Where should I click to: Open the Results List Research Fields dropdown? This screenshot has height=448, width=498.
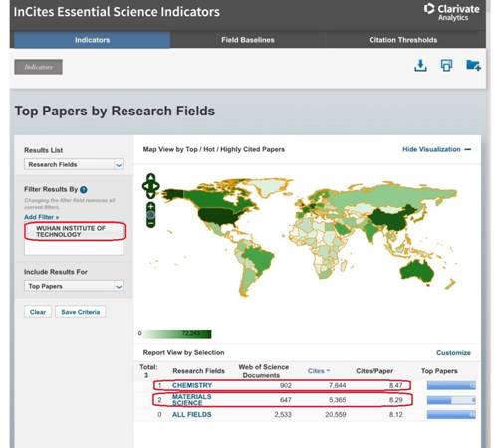[74, 164]
